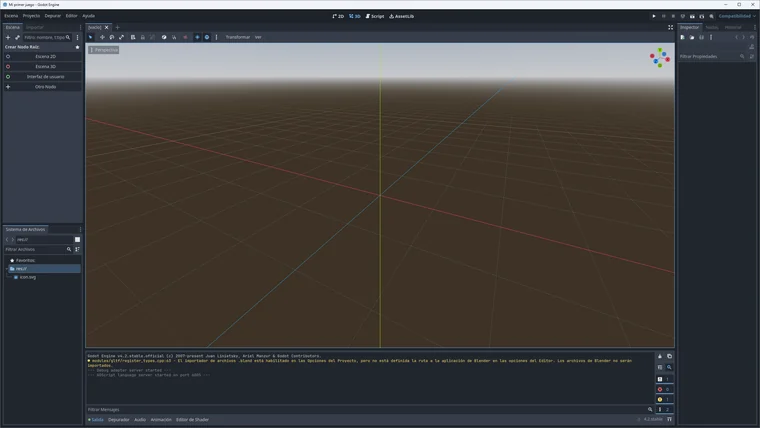Click the add new node plus icon

[x=8, y=37]
